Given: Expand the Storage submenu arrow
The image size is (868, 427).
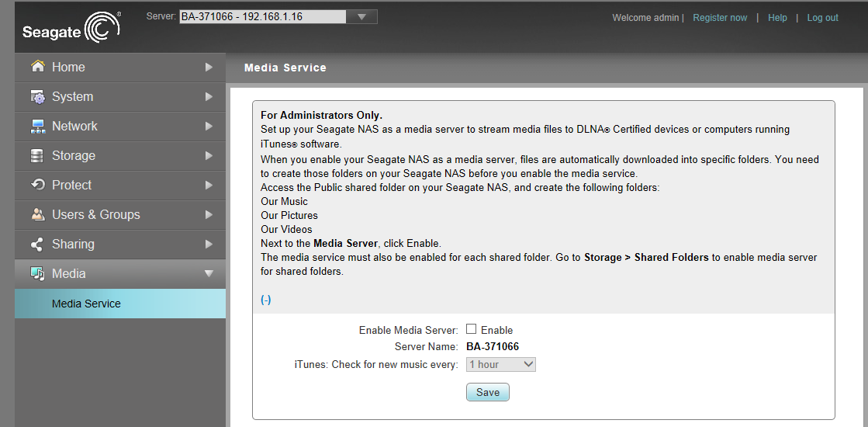Looking at the screenshot, I should 208,155.
